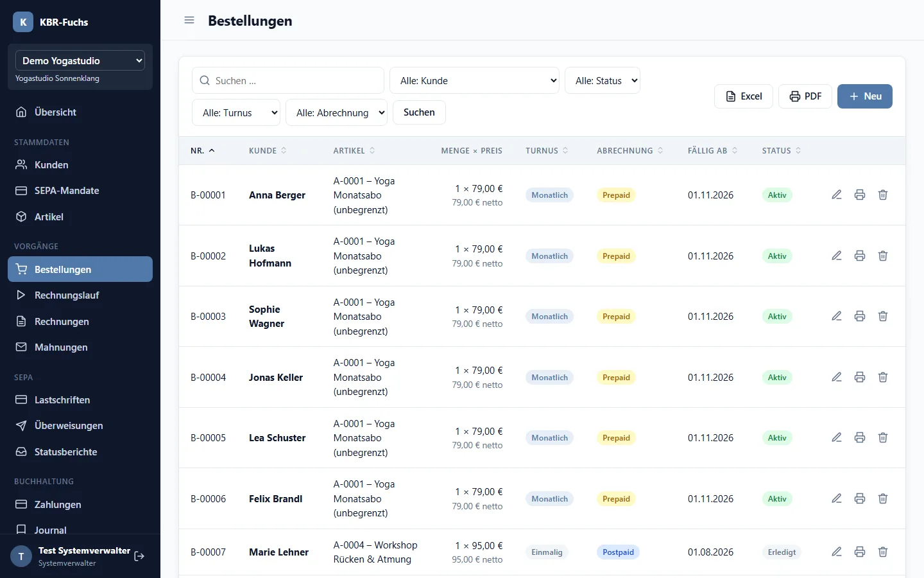This screenshot has height=578, width=924.
Task: Print order B-00003 for Sophie Wagner
Action: (x=860, y=316)
